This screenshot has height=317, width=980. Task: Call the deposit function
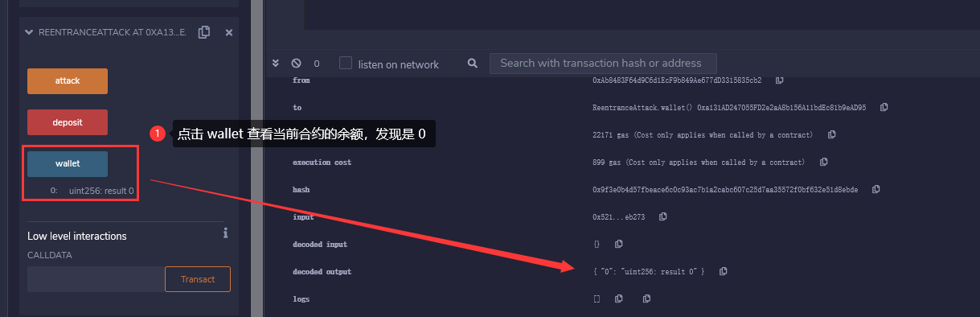pos(68,122)
